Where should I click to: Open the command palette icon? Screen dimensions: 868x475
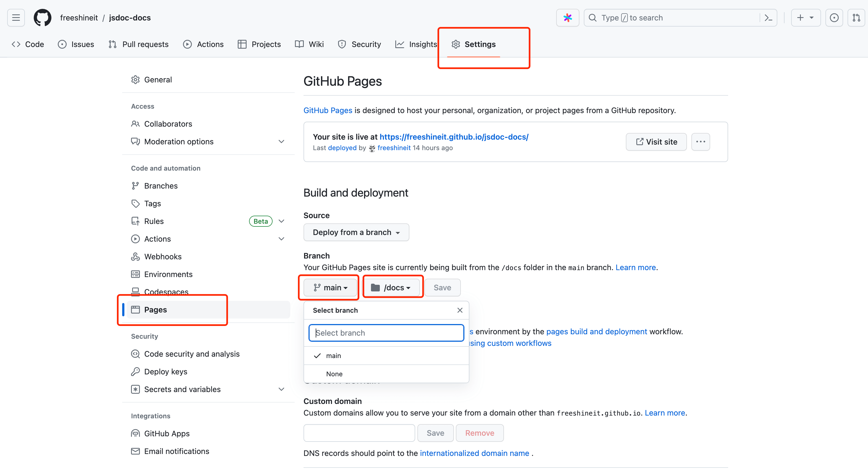[768, 17]
